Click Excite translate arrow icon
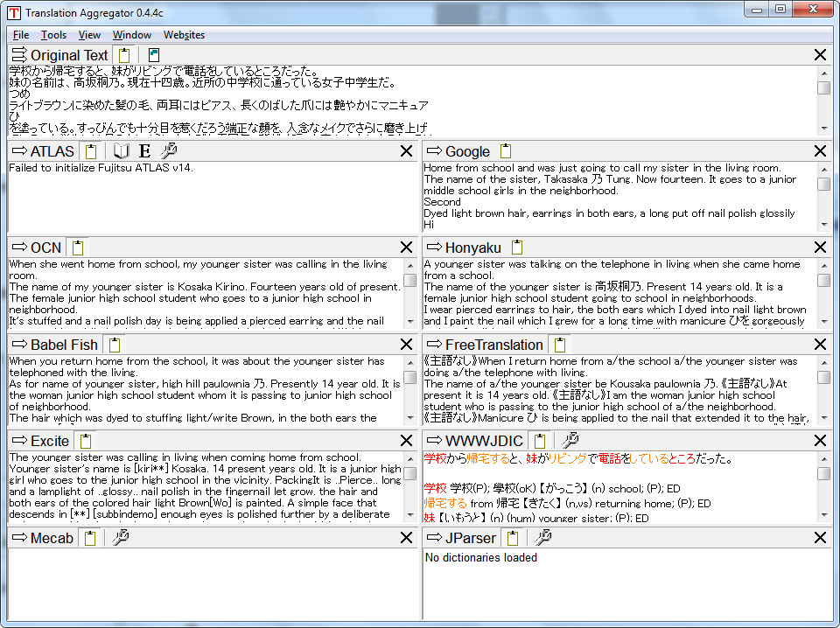The height and width of the screenshot is (628, 840). [19, 441]
